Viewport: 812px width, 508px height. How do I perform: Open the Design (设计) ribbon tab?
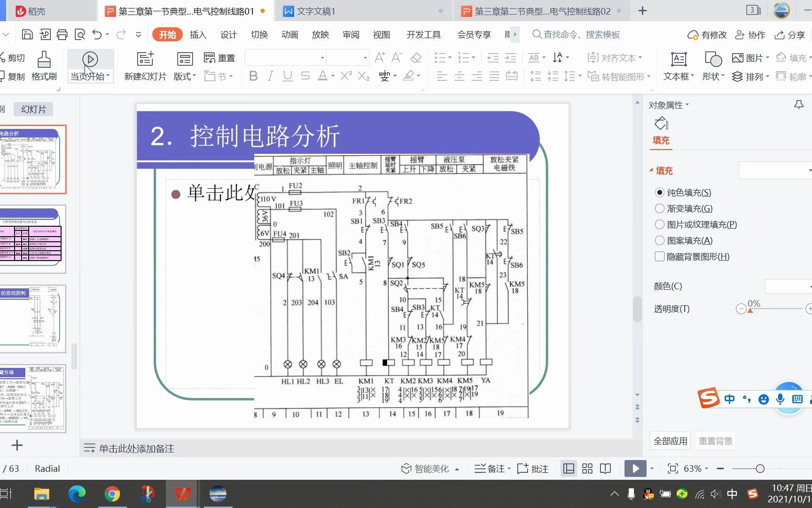(x=228, y=34)
